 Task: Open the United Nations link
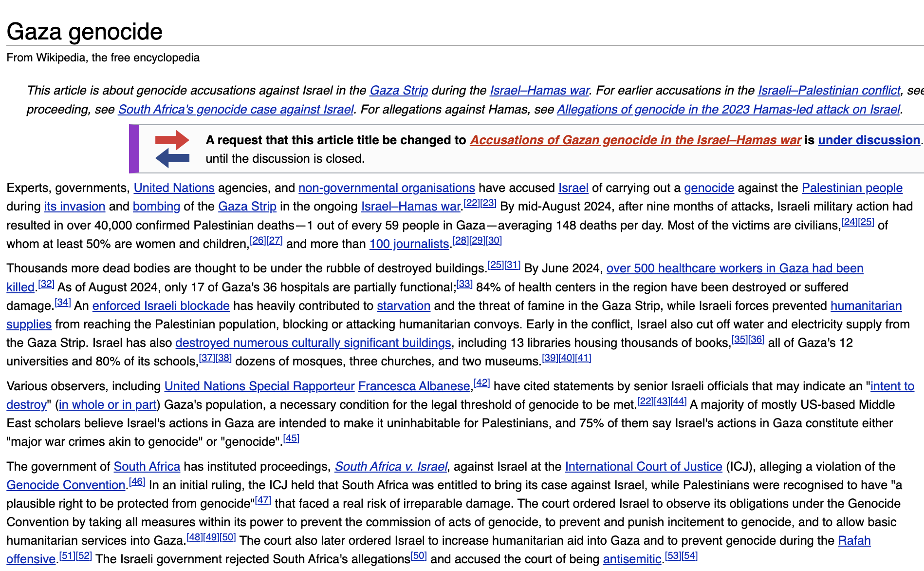click(174, 188)
